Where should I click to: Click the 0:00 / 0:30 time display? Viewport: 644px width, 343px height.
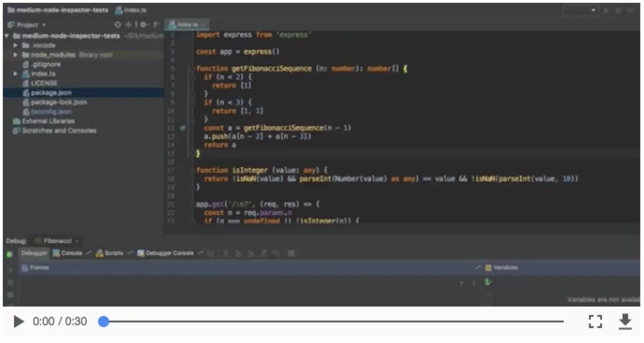point(60,322)
